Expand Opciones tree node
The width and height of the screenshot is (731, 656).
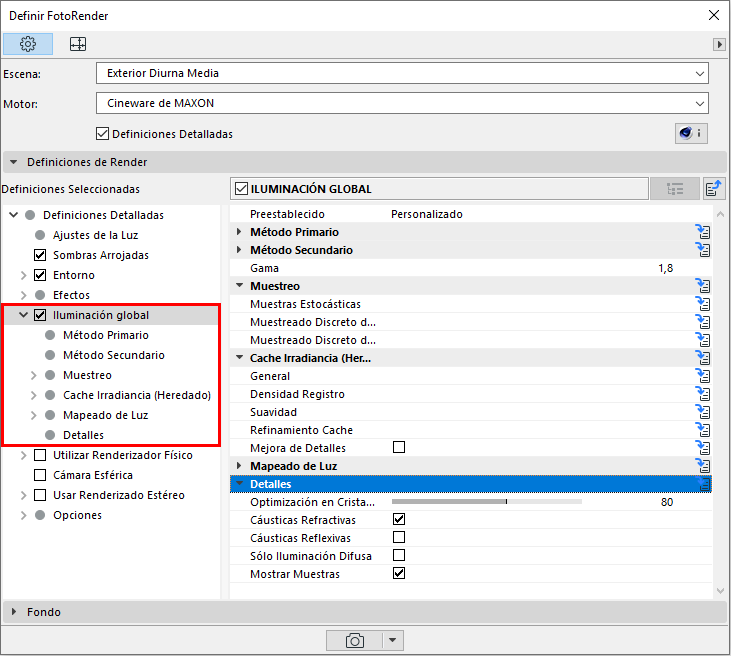[23, 515]
